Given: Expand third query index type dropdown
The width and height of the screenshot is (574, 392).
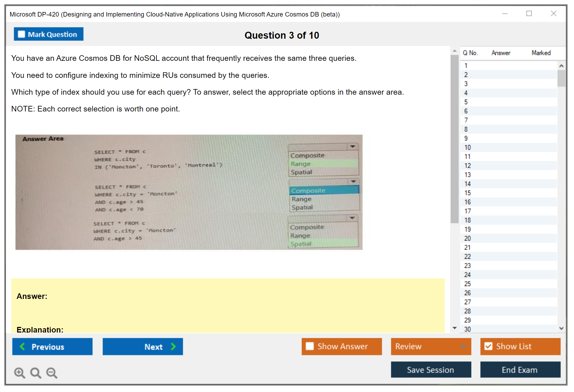Looking at the screenshot, I should click(352, 218).
